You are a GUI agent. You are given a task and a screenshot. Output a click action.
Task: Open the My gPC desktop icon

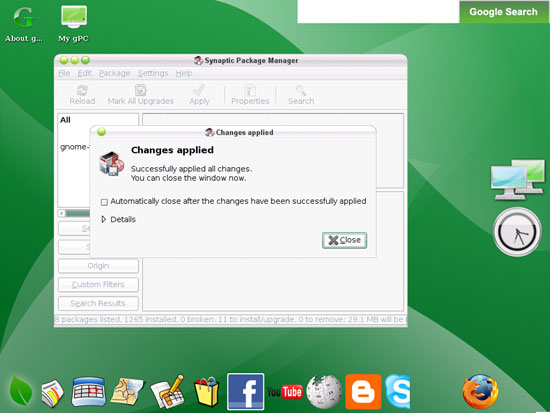coord(73,24)
